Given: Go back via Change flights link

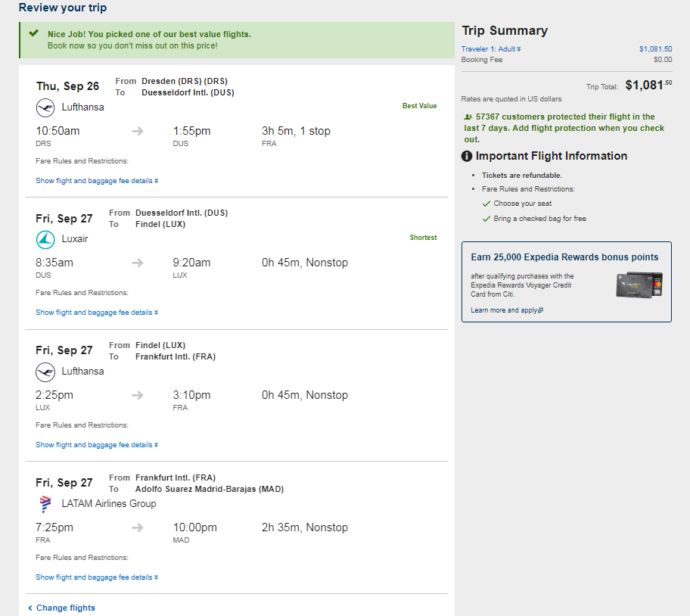Looking at the screenshot, I should point(61,608).
